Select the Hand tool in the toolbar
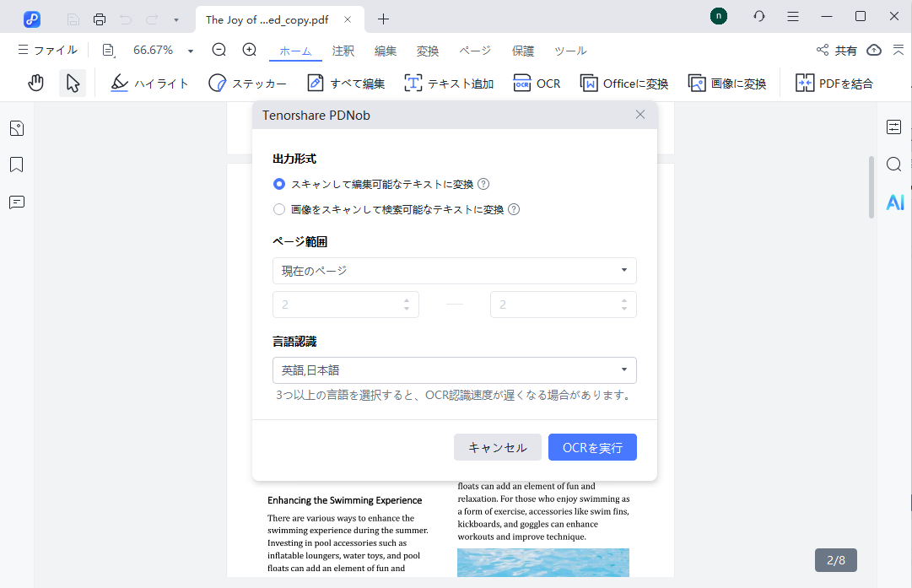The width and height of the screenshot is (912, 588). click(x=35, y=82)
